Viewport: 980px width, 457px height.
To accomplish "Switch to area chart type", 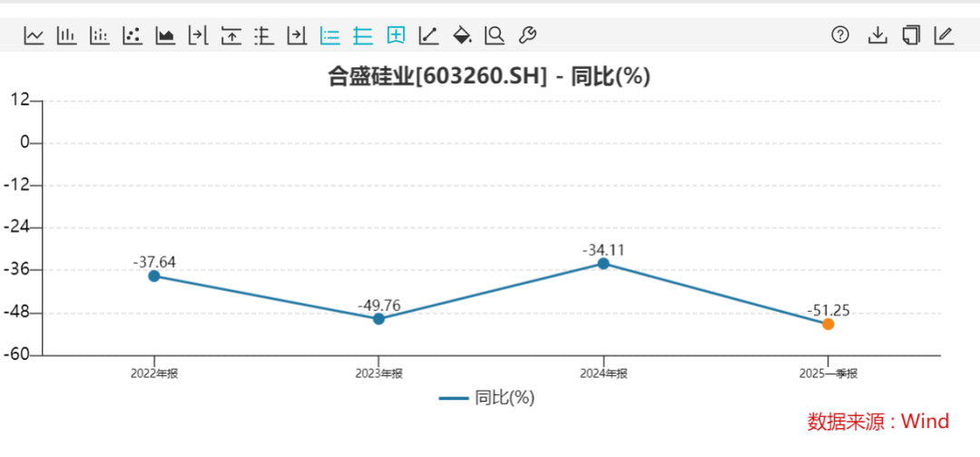I will (165, 35).
